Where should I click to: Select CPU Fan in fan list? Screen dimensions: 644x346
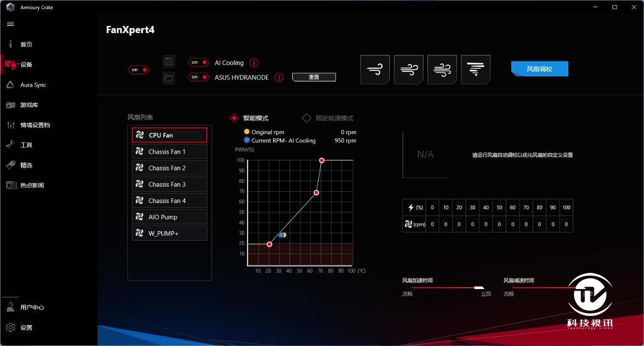point(169,135)
